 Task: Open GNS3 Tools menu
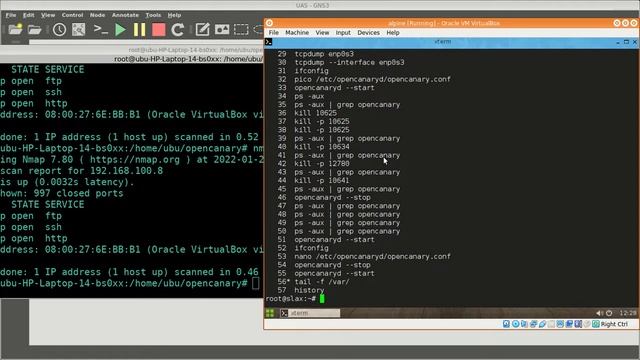point(153,15)
